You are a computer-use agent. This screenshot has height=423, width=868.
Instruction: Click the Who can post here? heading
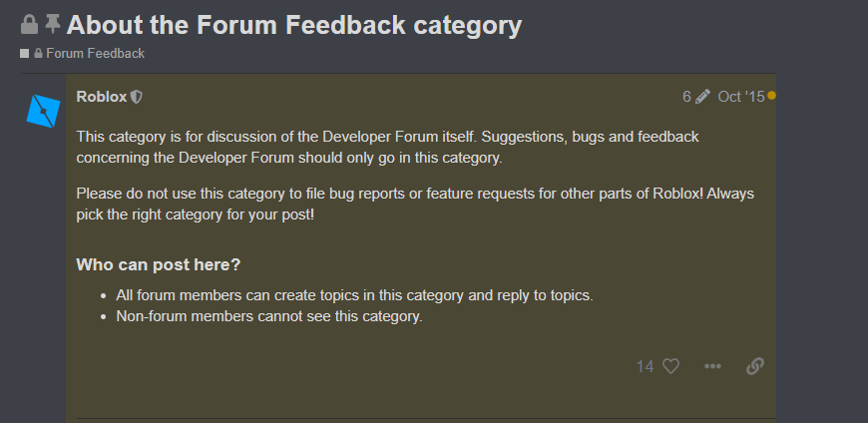tap(159, 265)
